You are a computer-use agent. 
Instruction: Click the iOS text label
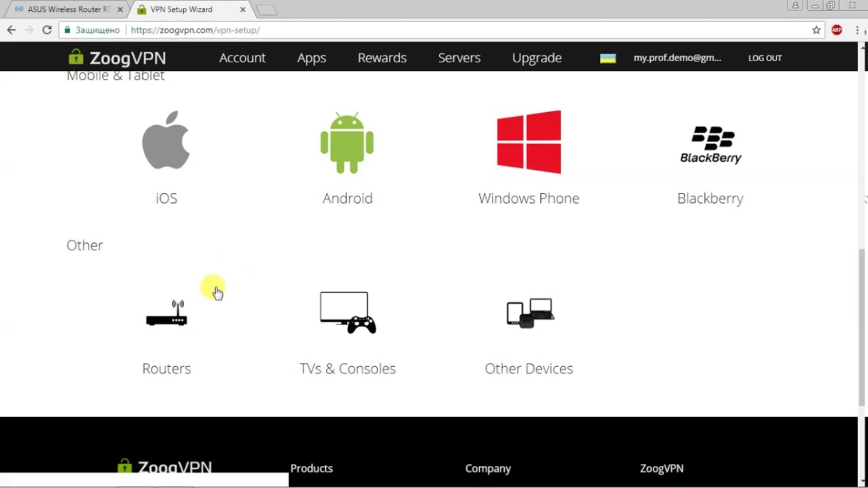pos(167,198)
